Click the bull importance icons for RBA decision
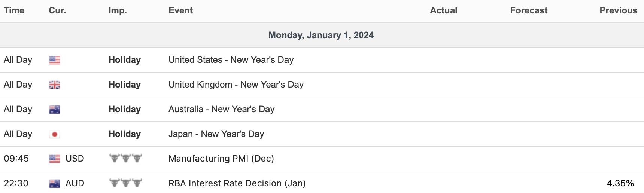Viewport: 644px width, 193px height. click(x=125, y=183)
